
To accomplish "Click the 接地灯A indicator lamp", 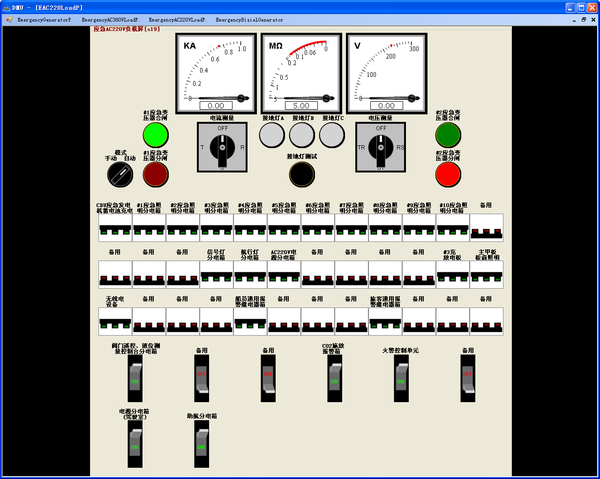I will click(x=272, y=135).
